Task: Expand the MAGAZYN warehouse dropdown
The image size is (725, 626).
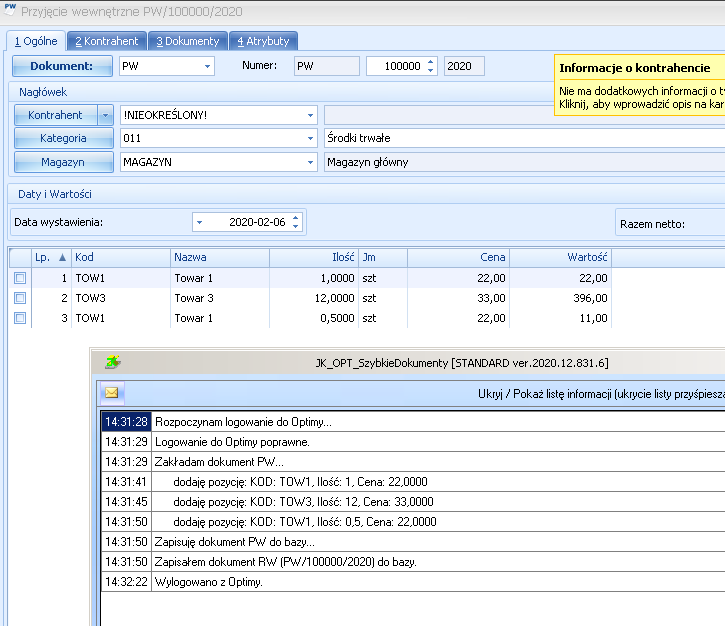Action: 310,162
